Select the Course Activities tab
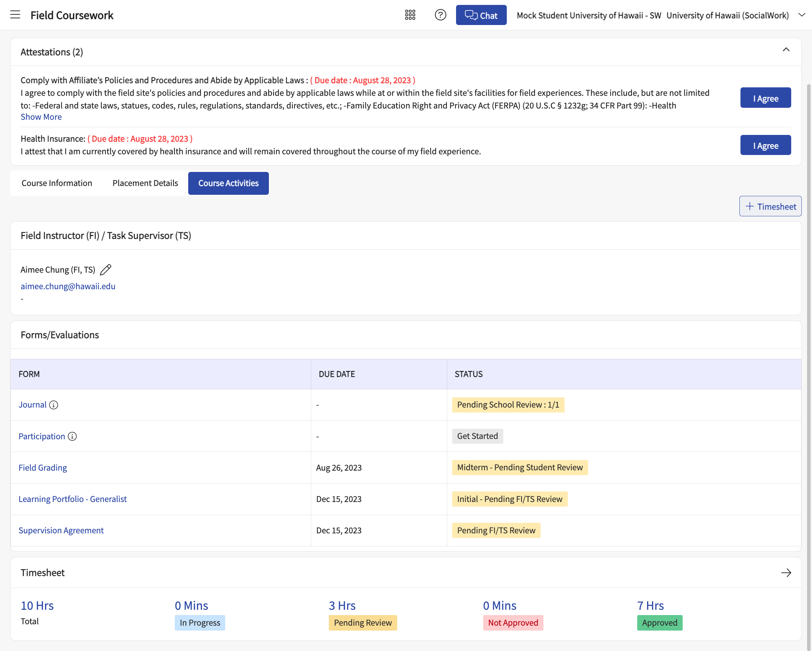The image size is (812, 651). (228, 183)
